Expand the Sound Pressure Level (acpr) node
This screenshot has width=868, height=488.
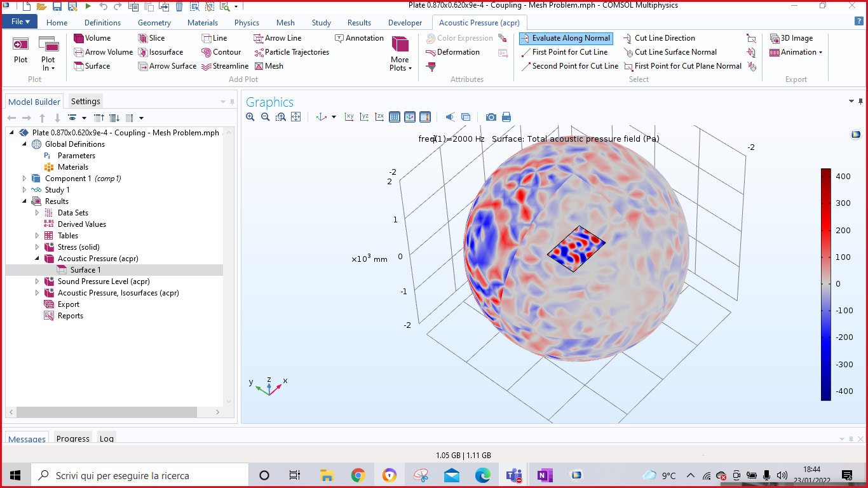click(x=37, y=281)
